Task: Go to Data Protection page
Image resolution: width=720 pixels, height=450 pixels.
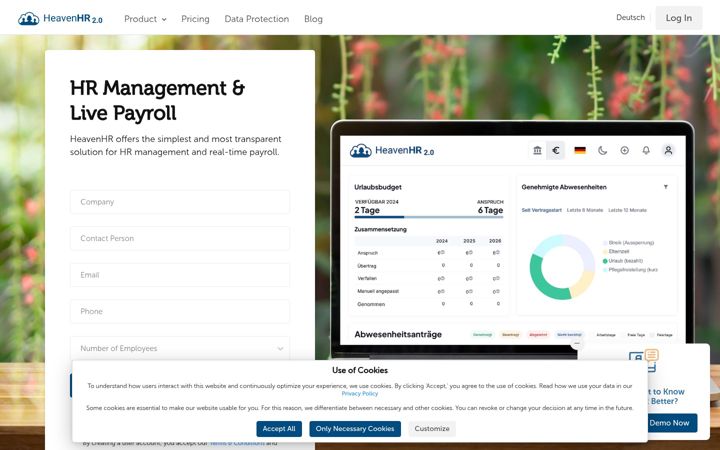Action: tap(257, 19)
